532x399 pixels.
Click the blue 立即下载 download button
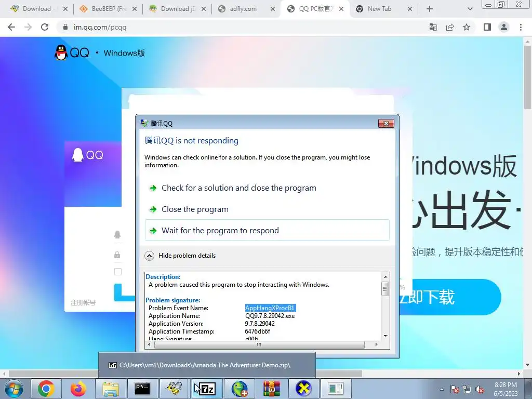click(449, 297)
